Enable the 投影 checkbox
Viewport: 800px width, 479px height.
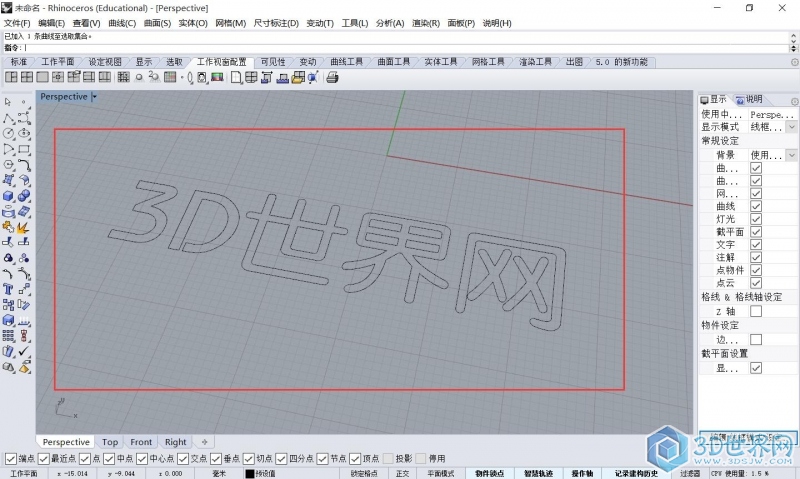(x=388, y=459)
